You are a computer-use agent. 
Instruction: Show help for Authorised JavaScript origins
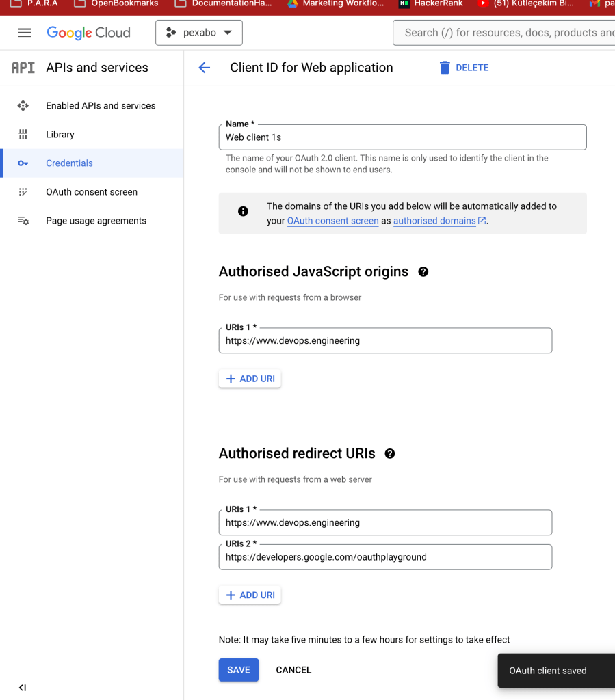[423, 272]
